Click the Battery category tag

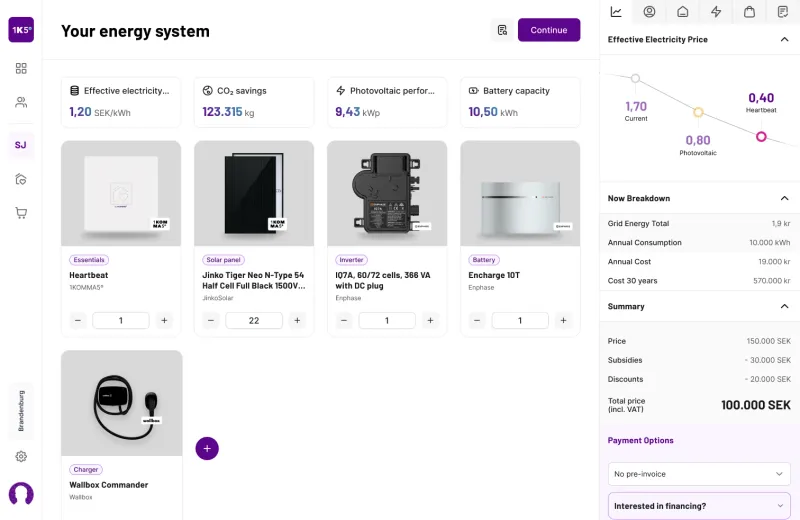[x=484, y=260]
